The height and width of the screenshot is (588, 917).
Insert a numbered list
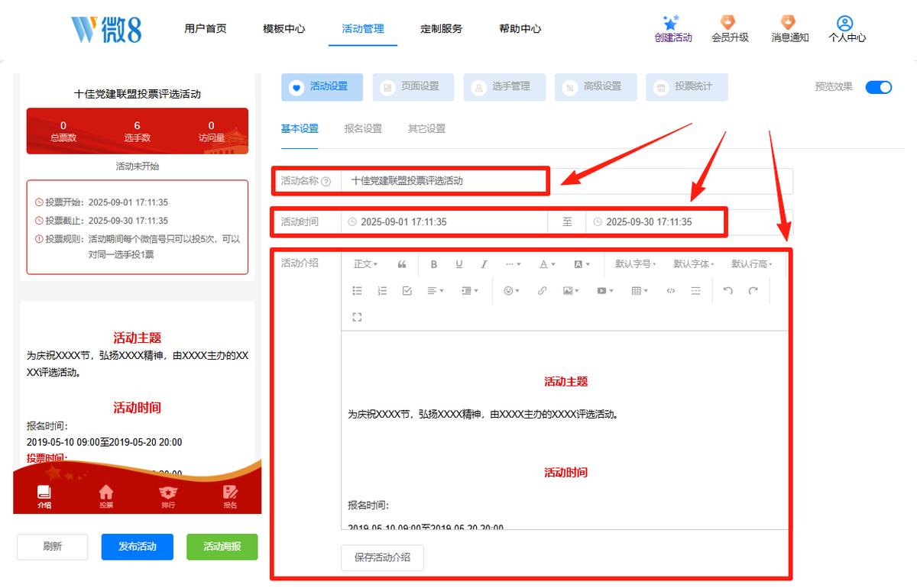click(x=382, y=291)
